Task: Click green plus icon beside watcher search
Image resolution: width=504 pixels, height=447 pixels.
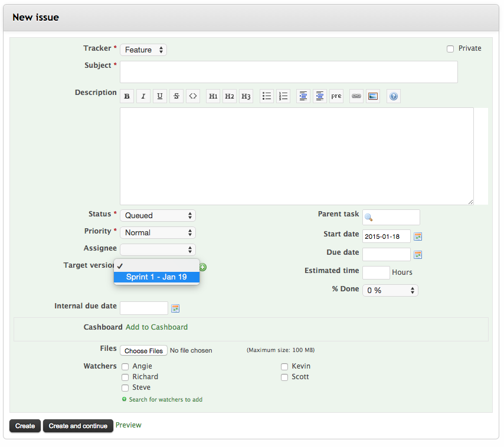Action: tap(124, 399)
